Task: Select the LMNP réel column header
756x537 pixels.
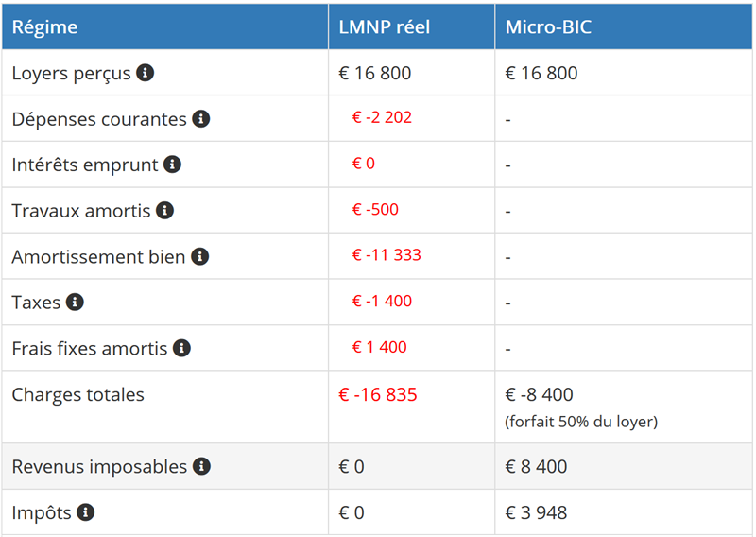Action: (x=384, y=27)
